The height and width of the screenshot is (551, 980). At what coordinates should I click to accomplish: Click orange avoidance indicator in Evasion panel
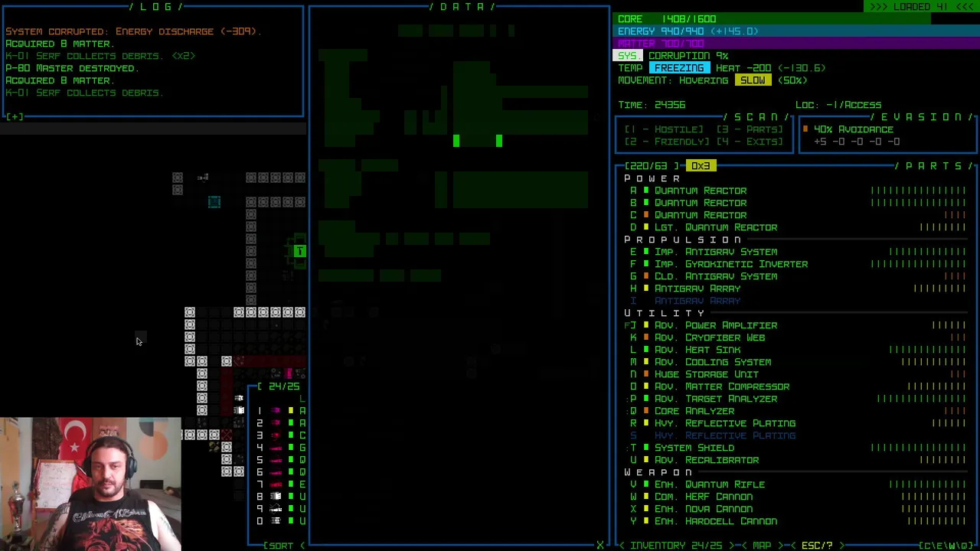tap(805, 129)
